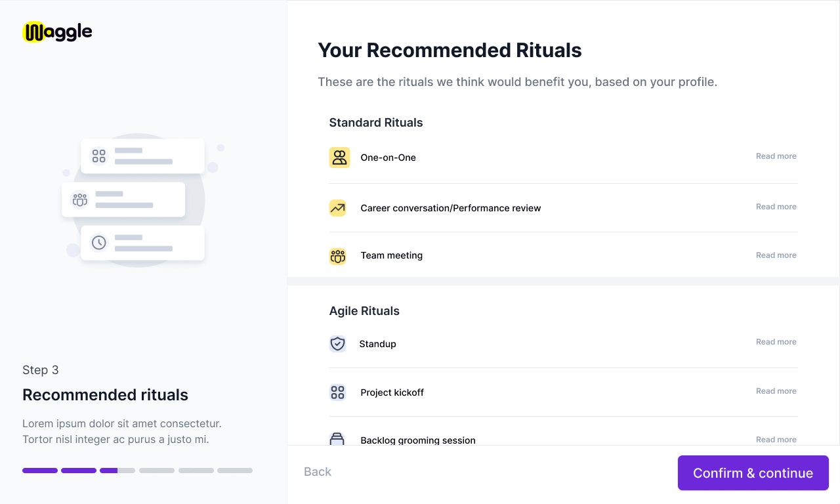Click the Waggle logo
Screen dimensions: 840x504
(57, 31)
